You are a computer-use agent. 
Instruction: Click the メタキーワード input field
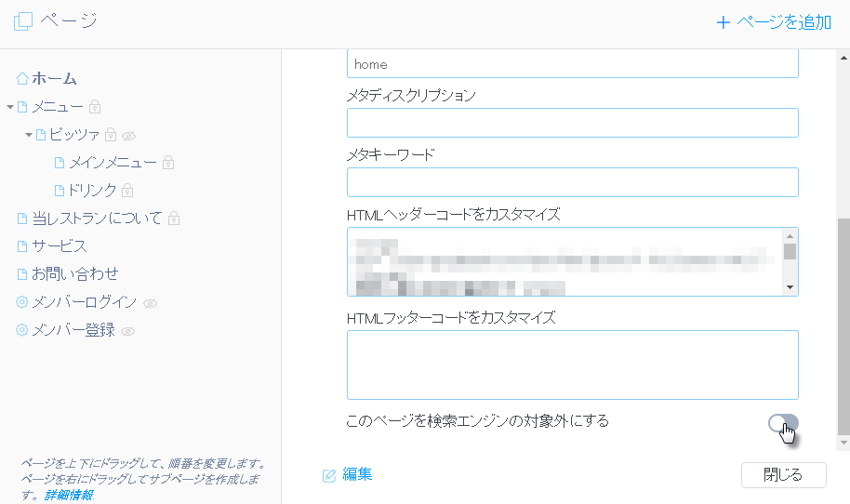573,182
